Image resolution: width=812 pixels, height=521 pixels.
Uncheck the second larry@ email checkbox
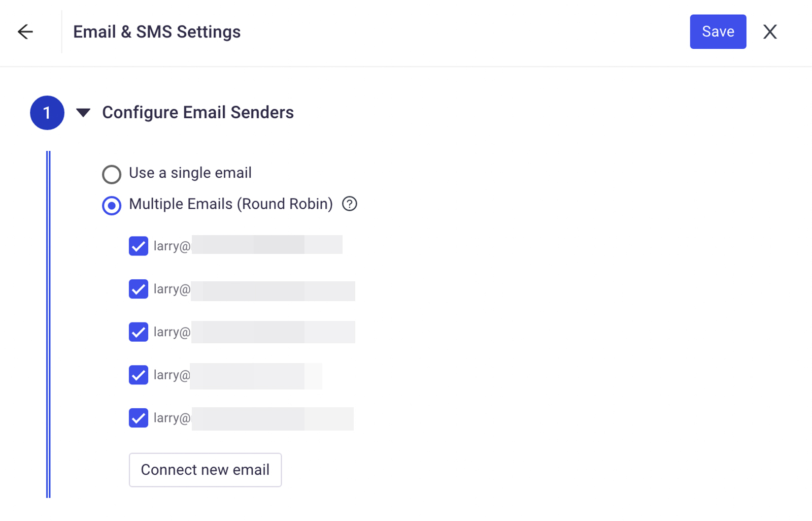[139, 289]
